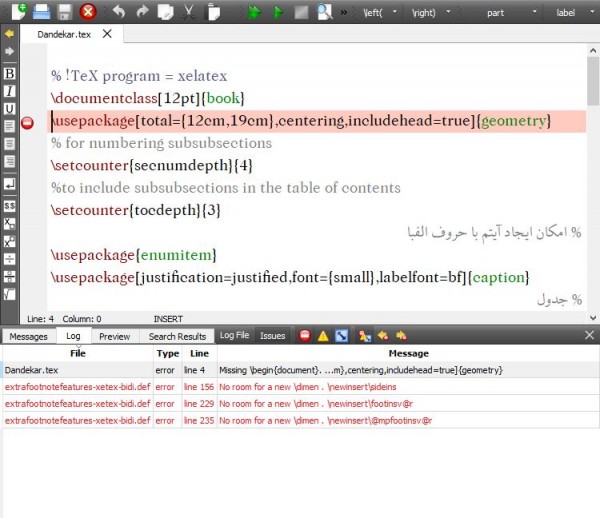
Task: Click the Compile single green arrow icon
Action: pyautogui.click(x=278, y=12)
